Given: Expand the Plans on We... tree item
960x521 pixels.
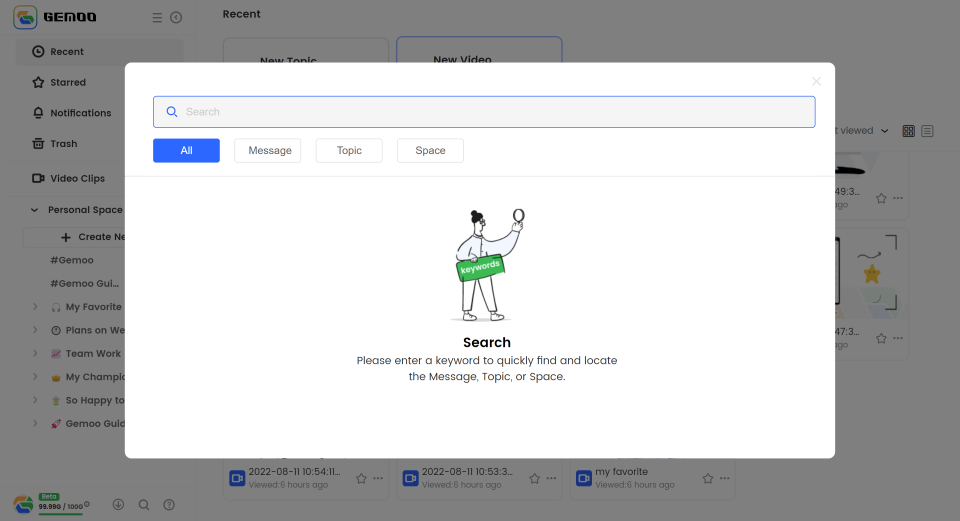Looking at the screenshot, I should tap(35, 330).
